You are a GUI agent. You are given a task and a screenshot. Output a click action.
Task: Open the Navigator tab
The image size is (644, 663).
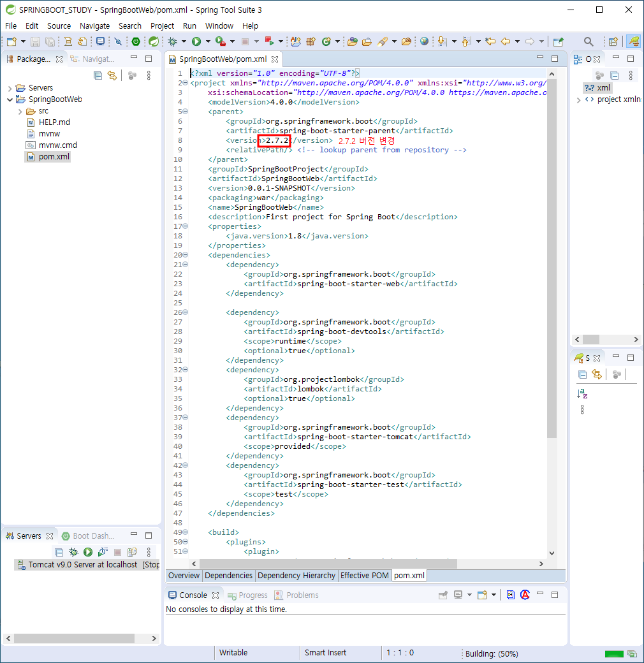92,59
